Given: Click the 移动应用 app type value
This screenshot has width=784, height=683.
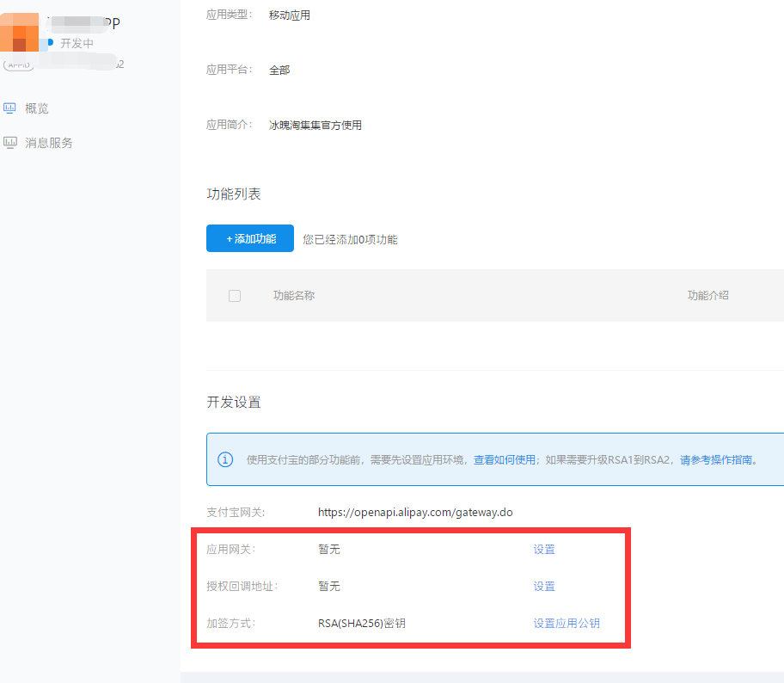Looking at the screenshot, I should click(x=290, y=15).
